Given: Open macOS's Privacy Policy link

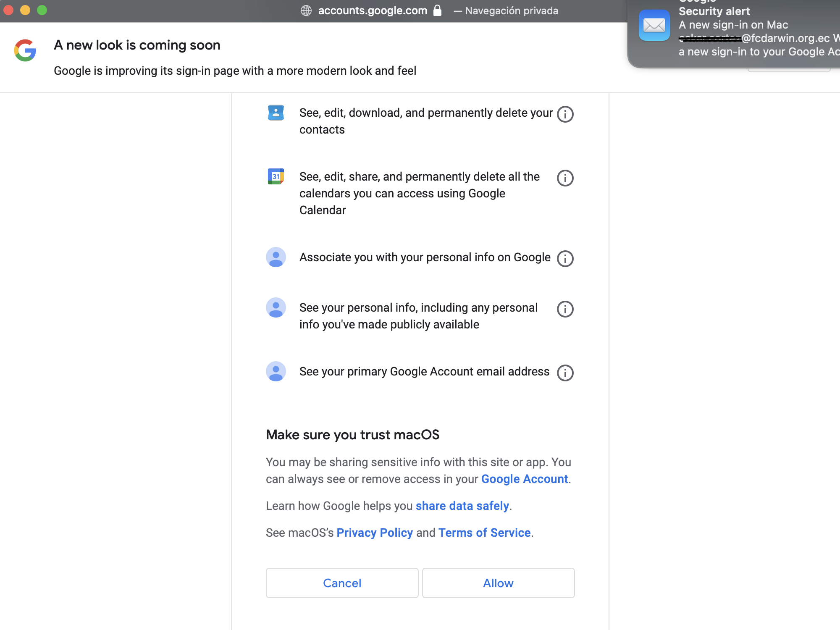Looking at the screenshot, I should click(x=375, y=533).
